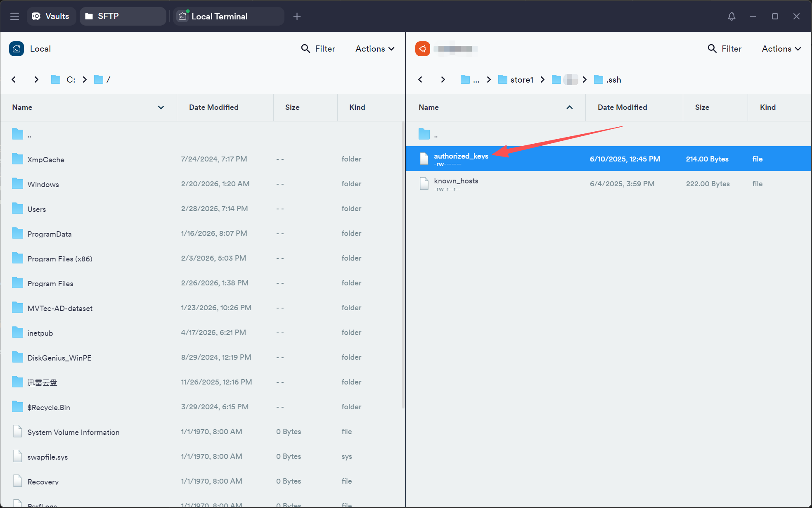The height and width of the screenshot is (508, 812).
Task: Toggle remote Name column sort order
Action: pyautogui.click(x=570, y=107)
